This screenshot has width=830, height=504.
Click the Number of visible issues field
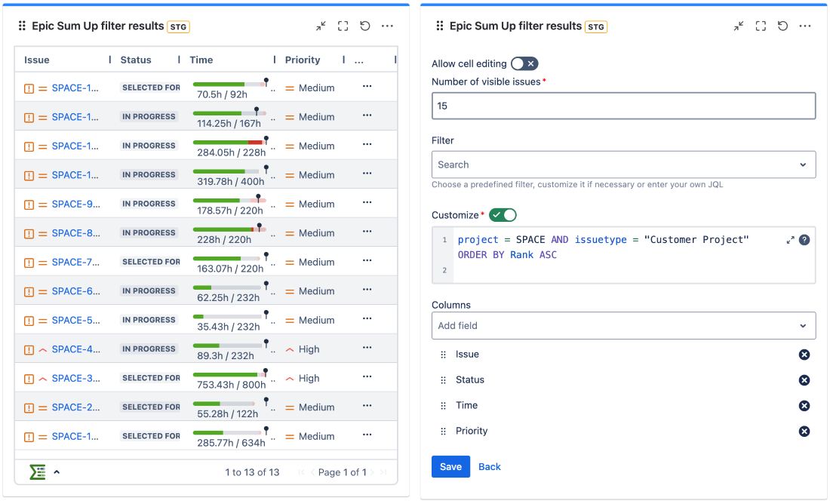623,106
